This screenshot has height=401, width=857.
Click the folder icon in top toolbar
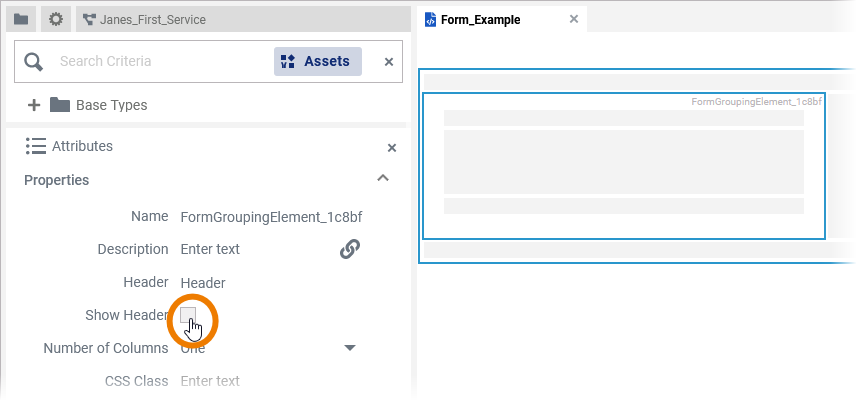point(21,19)
